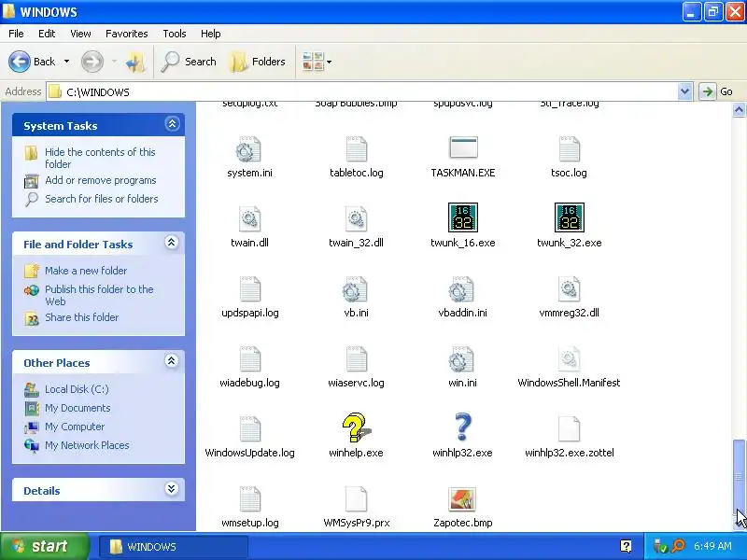Select the TASKMAN.EXE program icon

[463, 147]
